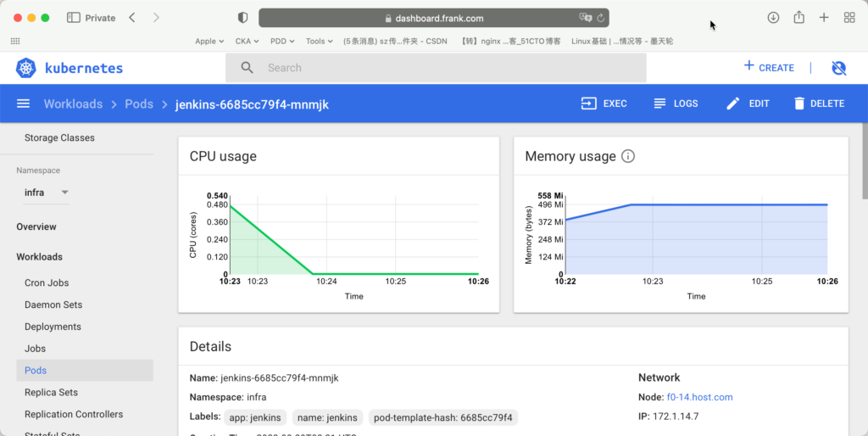Click the search magnifier icon
Image resolution: width=868 pixels, height=436 pixels.
click(x=247, y=68)
